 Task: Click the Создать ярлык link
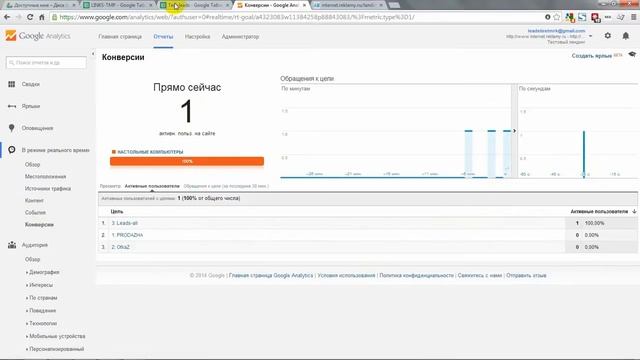point(591,56)
